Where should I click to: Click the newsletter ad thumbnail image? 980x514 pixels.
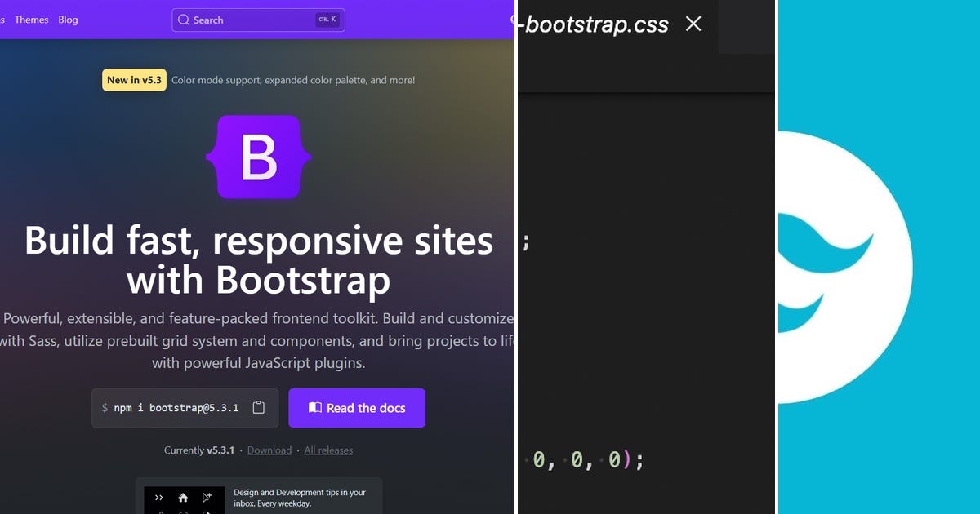point(184,499)
